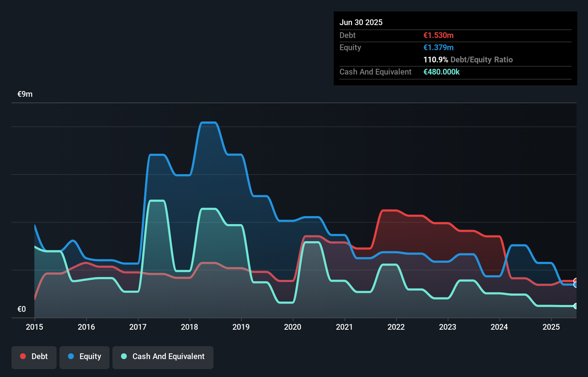The width and height of the screenshot is (588, 377).
Task: Click the €9m axis label
Action: click(25, 94)
